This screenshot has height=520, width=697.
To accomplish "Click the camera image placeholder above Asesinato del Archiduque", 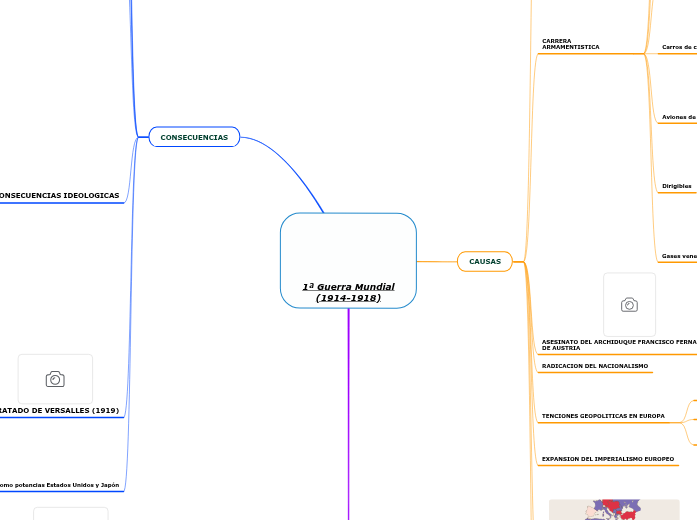I will tap(629, 304).
